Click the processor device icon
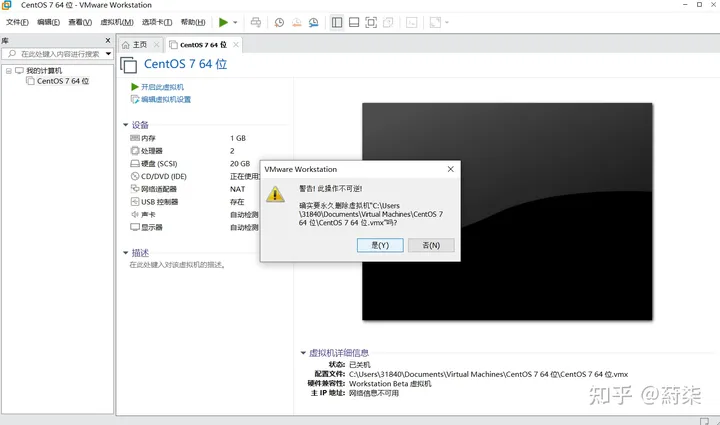The width and height of the screenshot is (720, 425). pyautogui.click(x=135, y=151)
